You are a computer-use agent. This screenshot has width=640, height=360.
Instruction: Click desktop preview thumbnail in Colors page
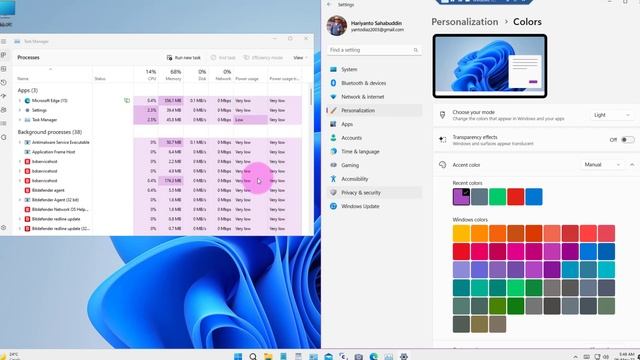(x=490, y=66)
